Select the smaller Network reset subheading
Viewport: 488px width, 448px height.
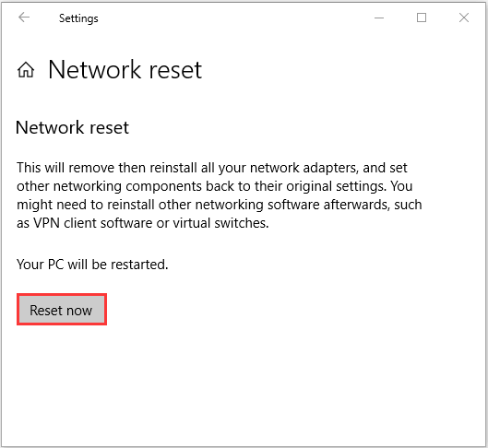point(72,127)
